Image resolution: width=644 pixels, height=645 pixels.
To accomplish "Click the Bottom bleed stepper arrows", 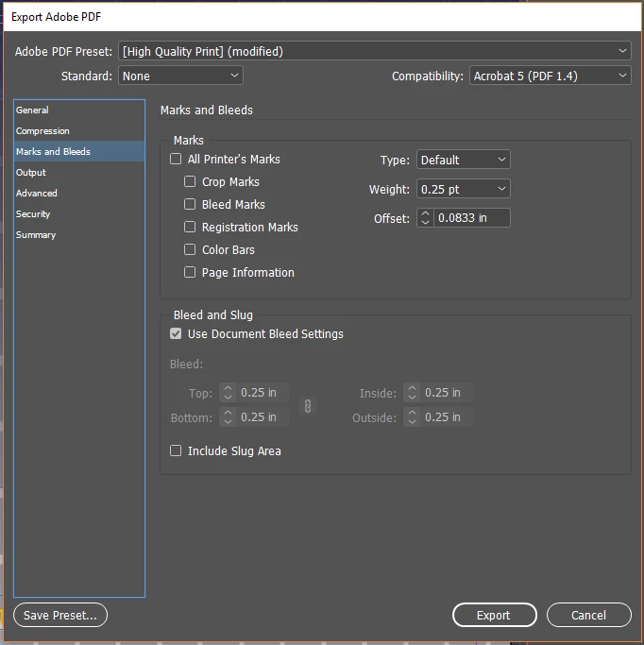I will [x=228, y=417].
